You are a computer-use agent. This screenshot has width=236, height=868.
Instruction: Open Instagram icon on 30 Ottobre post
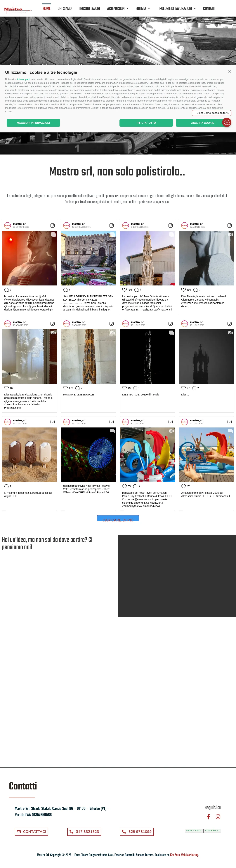pos(52,226)
